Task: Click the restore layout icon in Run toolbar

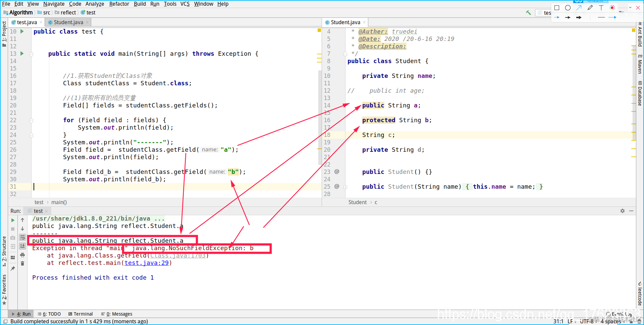Action: (x=13, y=258)
